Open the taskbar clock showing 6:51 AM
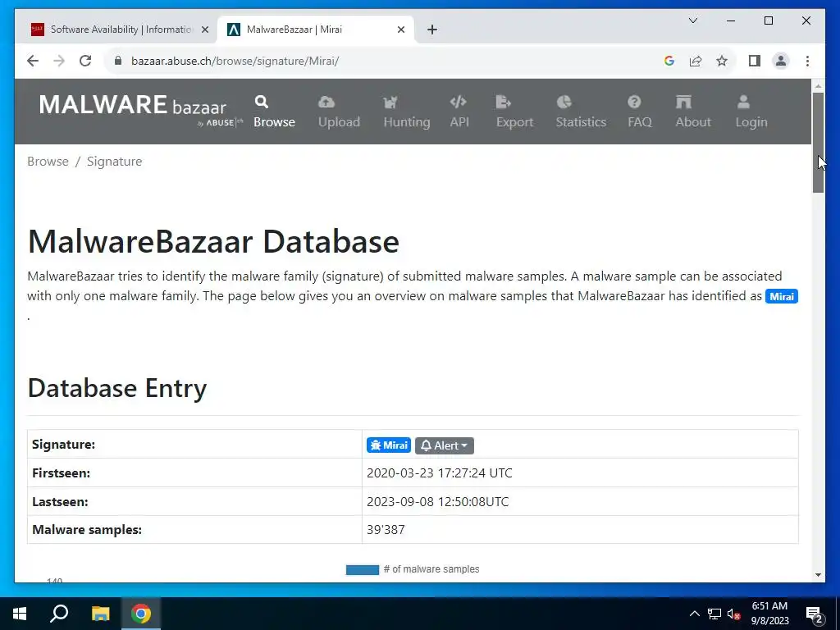The image size is (840, 630). (x=769, y=614)
